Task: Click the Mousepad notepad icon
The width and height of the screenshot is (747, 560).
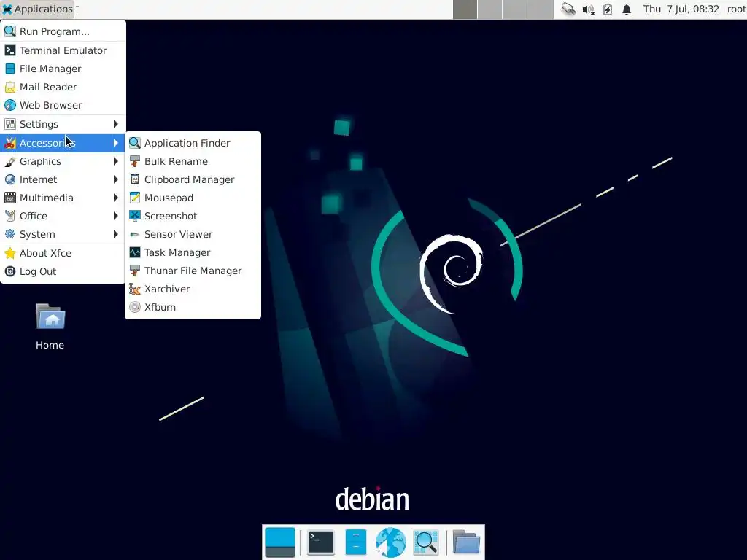Action: point(135,198)
